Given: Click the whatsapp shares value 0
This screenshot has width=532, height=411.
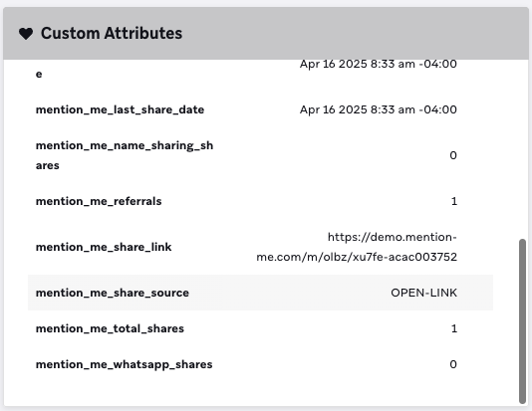Looking at the screenshot, I should (x=453, y=364).
